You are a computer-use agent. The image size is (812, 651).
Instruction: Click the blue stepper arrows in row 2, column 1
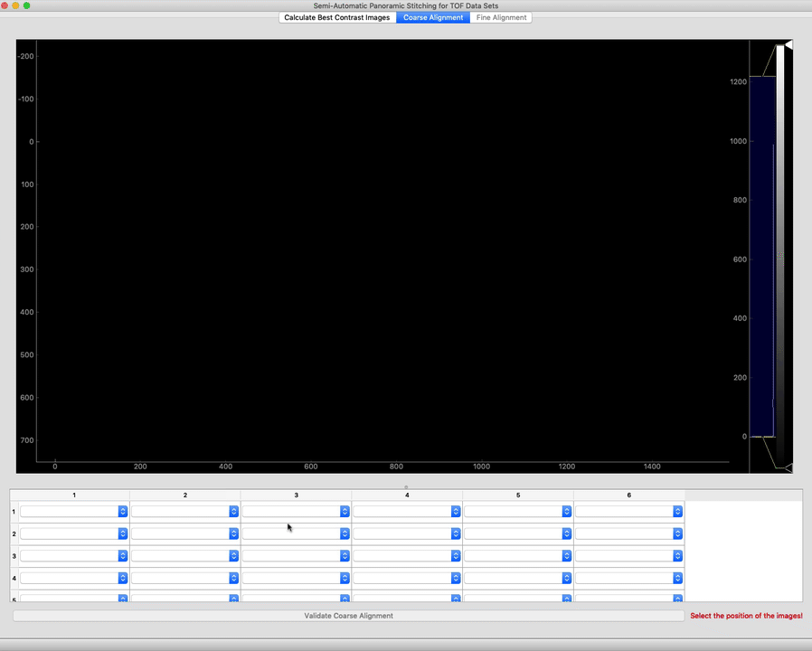click(122, 533)
